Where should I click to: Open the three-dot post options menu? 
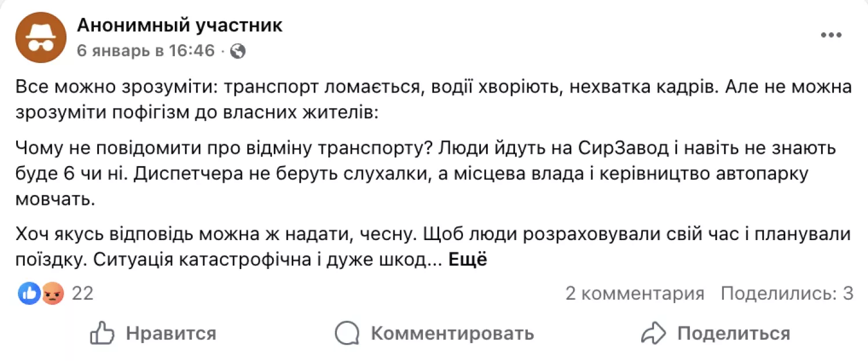831,35
